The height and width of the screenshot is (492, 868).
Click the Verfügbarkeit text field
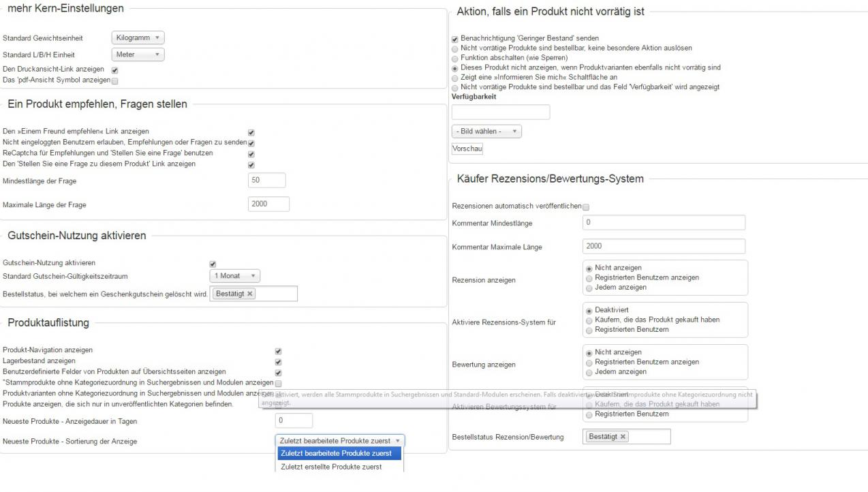(x=501, y=112)
